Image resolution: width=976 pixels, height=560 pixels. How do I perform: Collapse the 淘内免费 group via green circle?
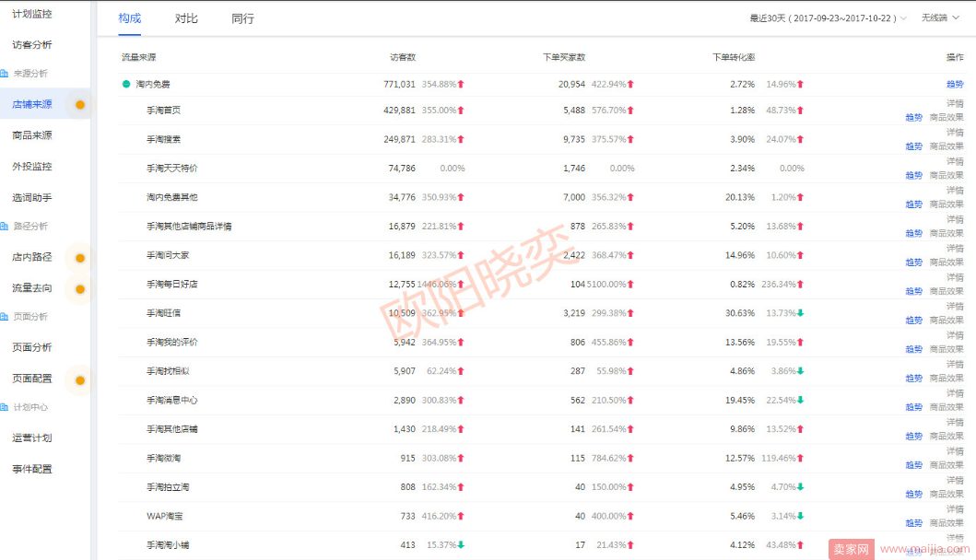coord(126,84)
